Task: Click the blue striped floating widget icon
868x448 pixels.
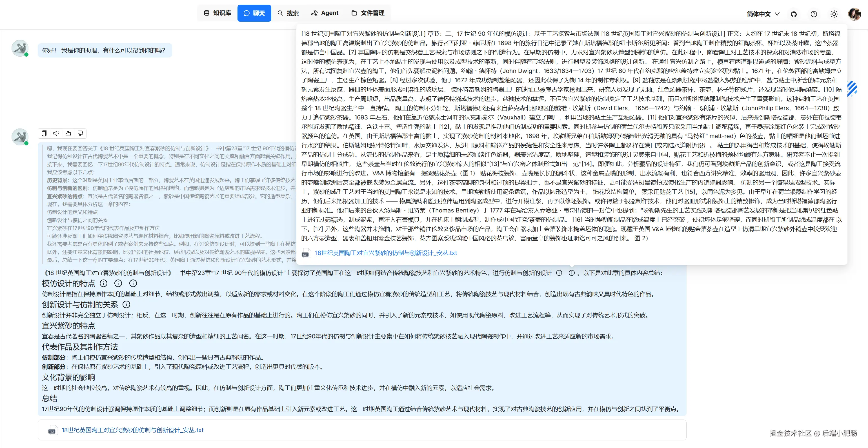Action: [852, 89]
